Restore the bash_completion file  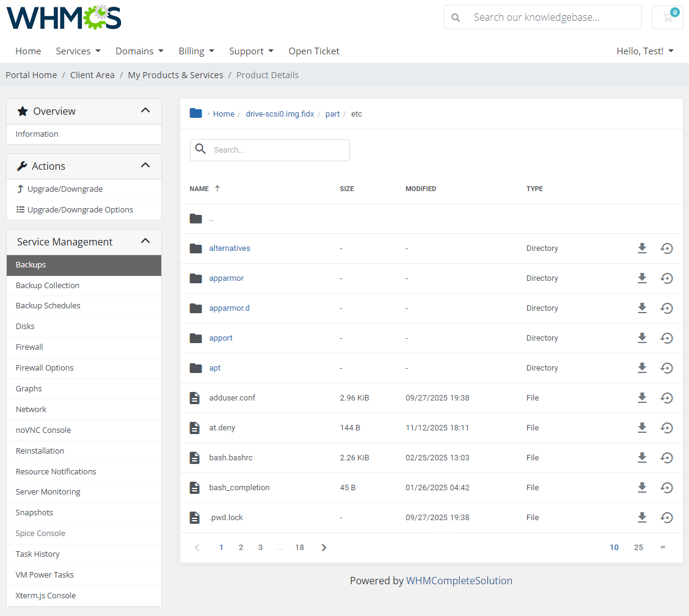666,487
